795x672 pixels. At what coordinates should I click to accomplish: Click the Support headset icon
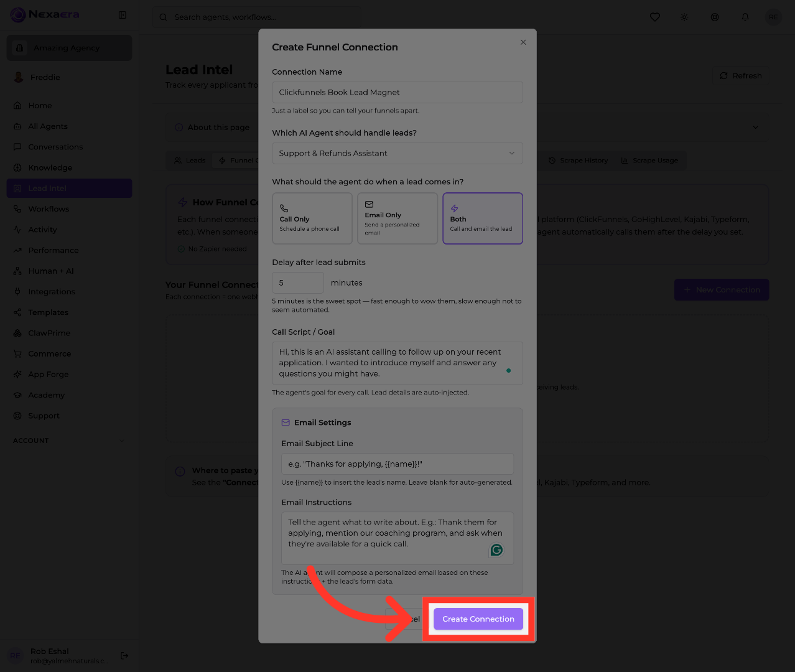[x=17, y=416]
